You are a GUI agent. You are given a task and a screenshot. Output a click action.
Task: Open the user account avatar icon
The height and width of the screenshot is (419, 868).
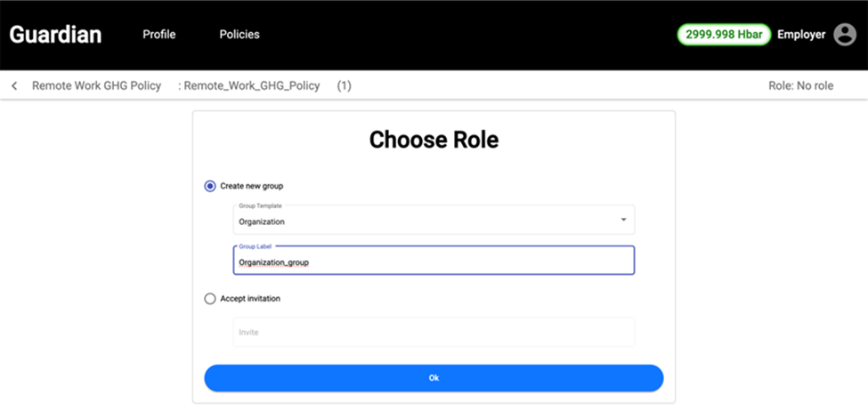(844, 35)
